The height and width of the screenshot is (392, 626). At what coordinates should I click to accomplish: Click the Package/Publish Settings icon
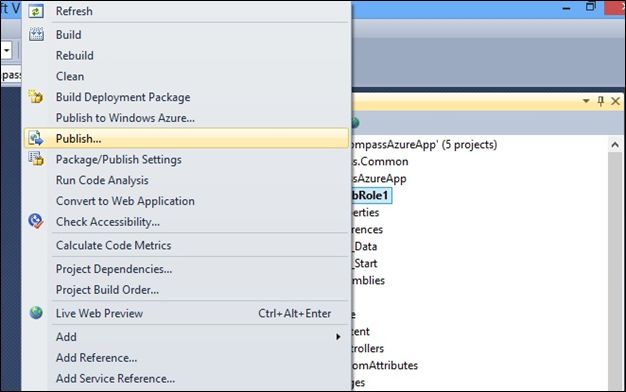coord(36,159)
